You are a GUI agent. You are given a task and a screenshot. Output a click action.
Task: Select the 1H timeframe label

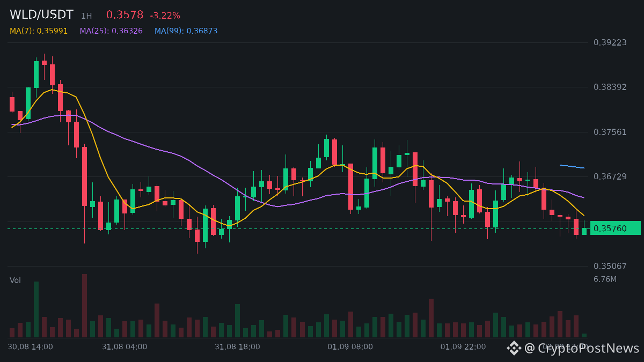point(86,16)
